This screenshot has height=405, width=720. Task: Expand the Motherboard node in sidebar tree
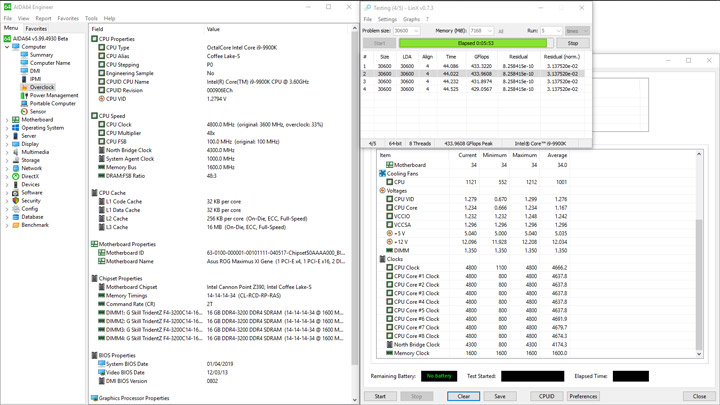pyautogui.click(x=7, y=120)
